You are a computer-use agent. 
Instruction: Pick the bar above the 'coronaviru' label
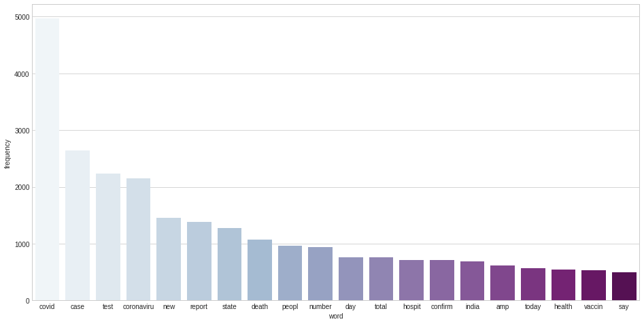(139, 240)
